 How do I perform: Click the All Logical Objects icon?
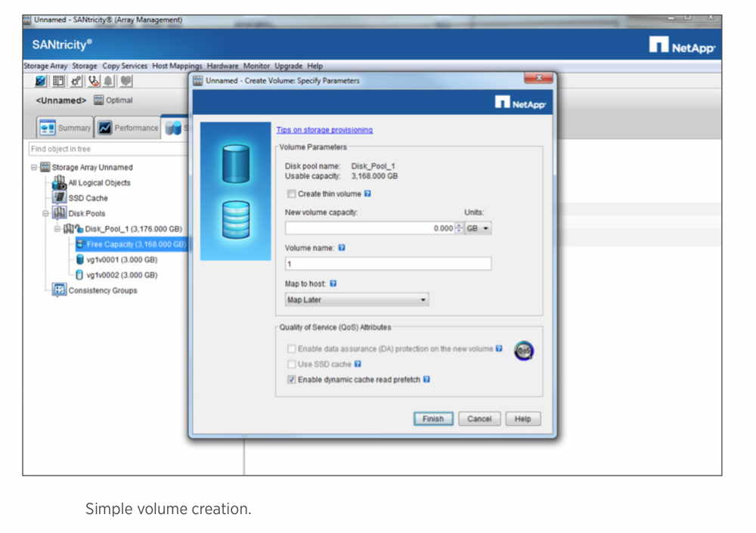click(59, 182)
